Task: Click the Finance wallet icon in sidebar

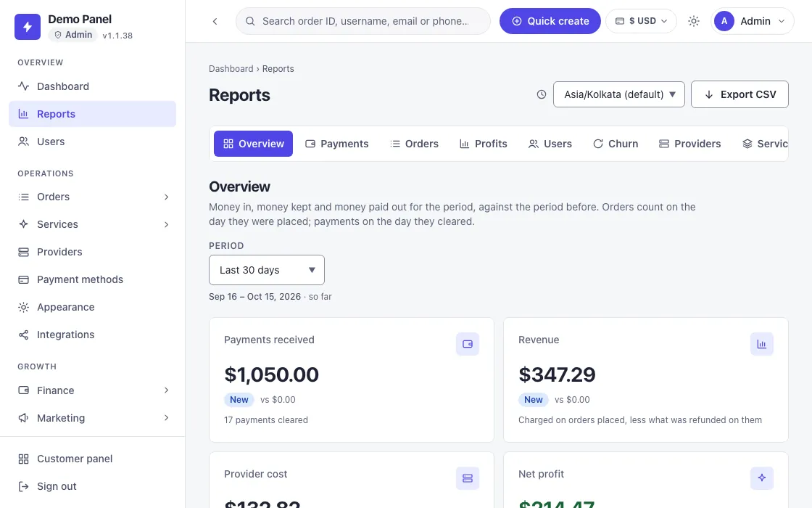Action: pyautogui.click(x=23, y=390)
